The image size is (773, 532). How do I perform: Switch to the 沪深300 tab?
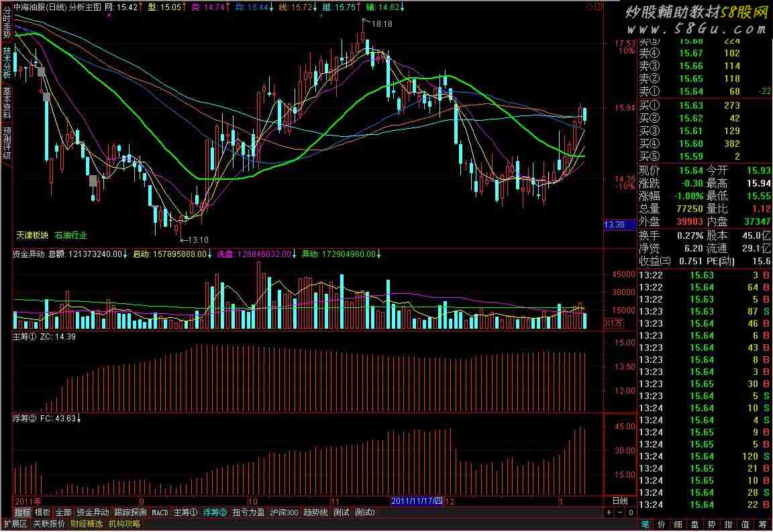coord(285,513)
